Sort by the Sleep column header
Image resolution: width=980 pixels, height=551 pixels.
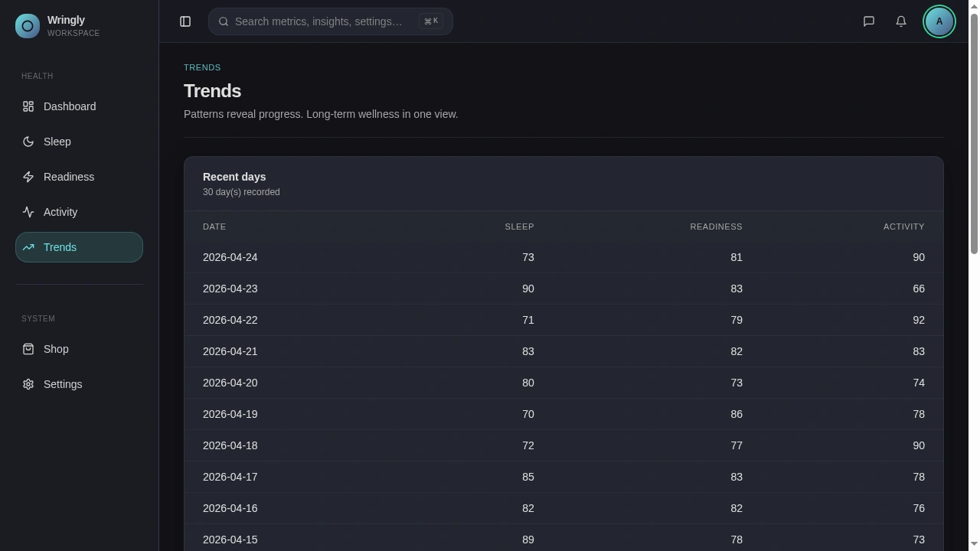click(519, 227)
